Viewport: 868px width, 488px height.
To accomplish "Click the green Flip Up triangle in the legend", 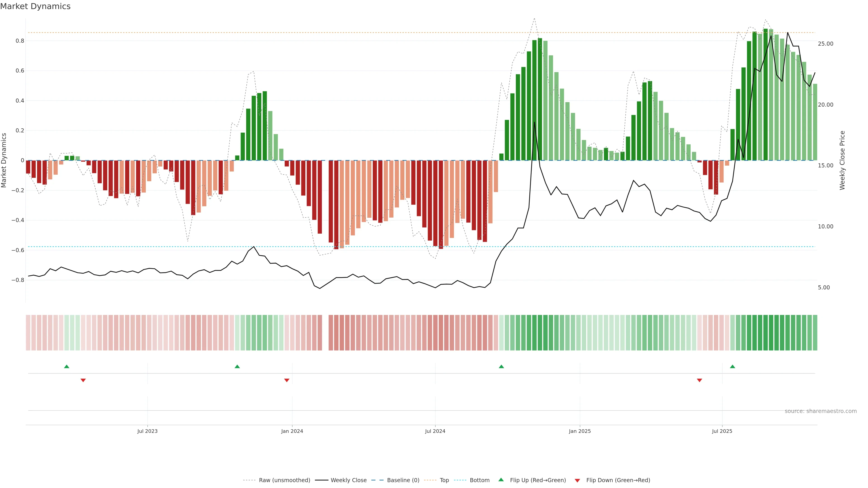I will tap(501, 480).
